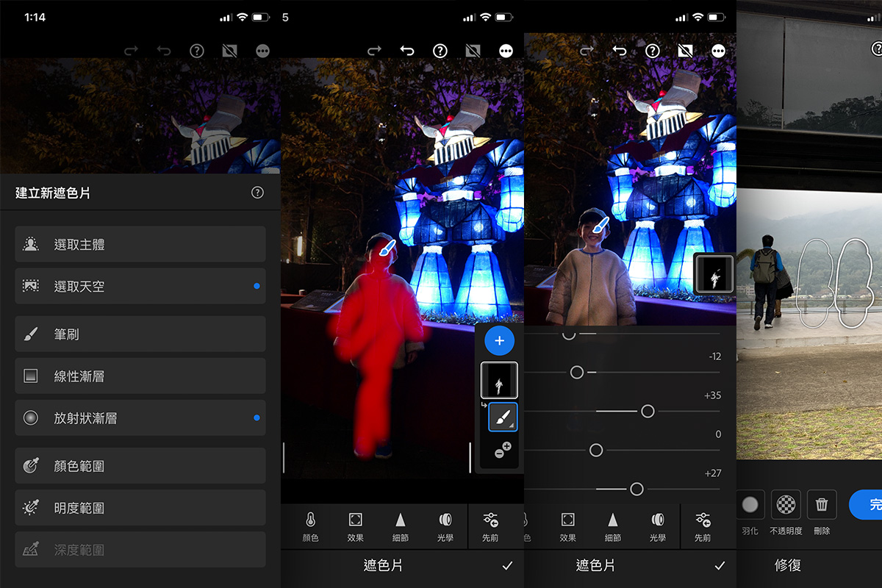Open 細節 tab in second phone screen
Viewport: 882px width, 588px height.
pos(401,526)
